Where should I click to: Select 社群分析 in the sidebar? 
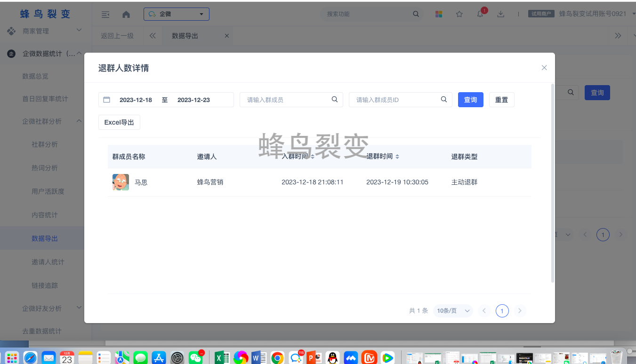pyautogui.click(x=45, y=144)
